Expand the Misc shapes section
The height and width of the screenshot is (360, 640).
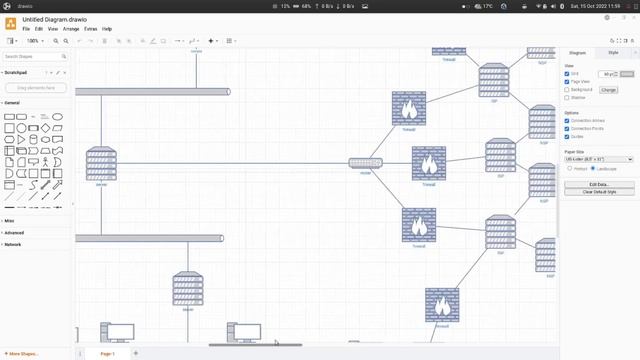9,221
